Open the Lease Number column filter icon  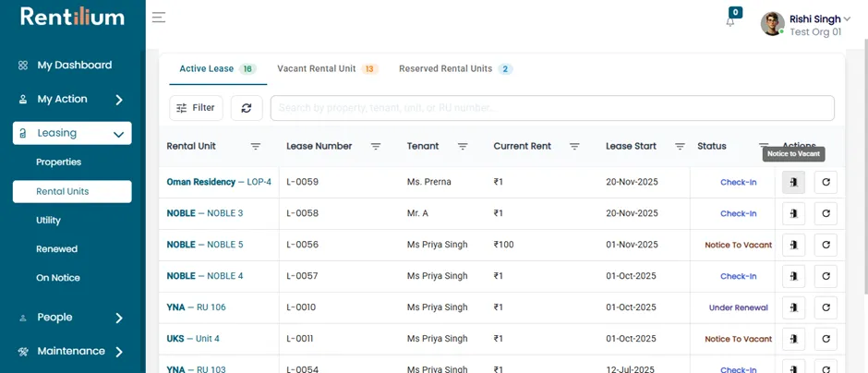[x=376, y=147]
